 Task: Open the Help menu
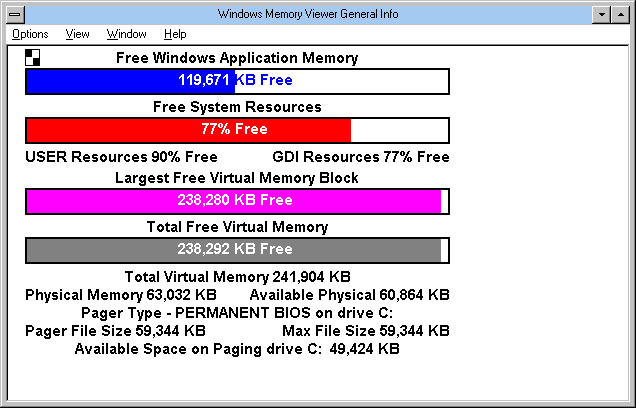point(175,34)
